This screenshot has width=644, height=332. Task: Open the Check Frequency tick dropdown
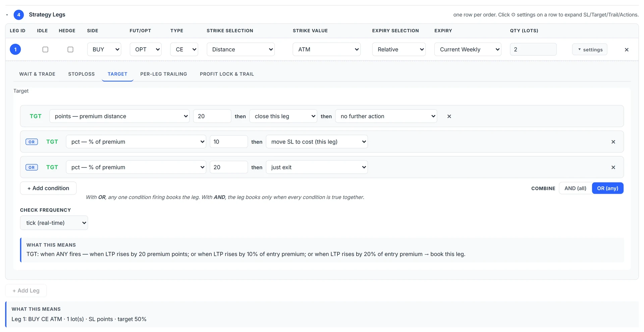pos(54,223)
